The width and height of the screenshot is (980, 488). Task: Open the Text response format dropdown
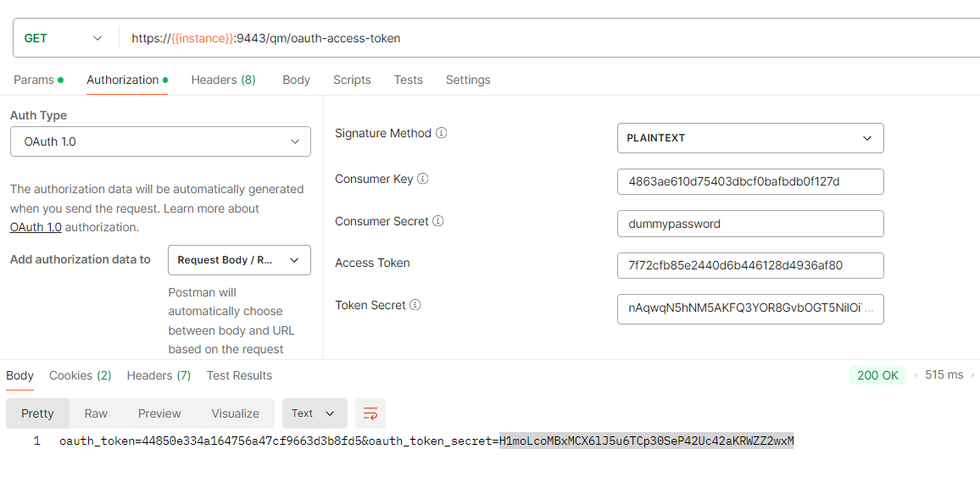coord(314,413)
